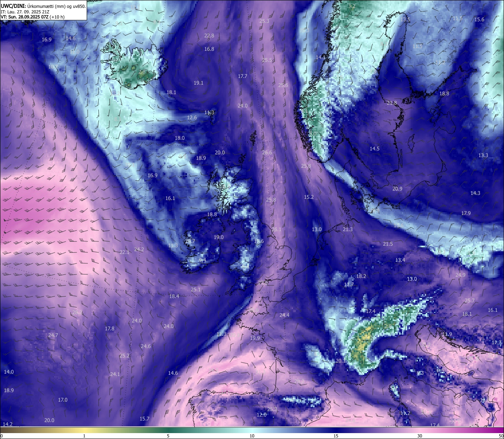Select the 19.9 value over France
Image resolution: width=504 pixels, height=439 pixels.
tap(255, 338)
